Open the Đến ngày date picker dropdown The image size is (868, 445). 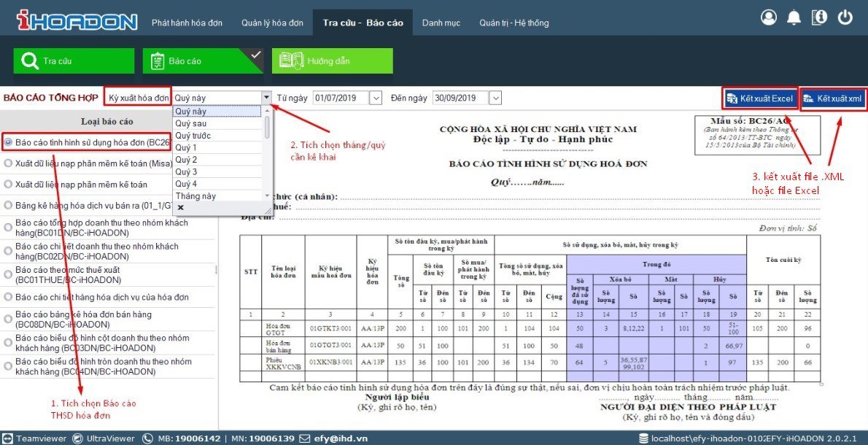click(495, 98)
